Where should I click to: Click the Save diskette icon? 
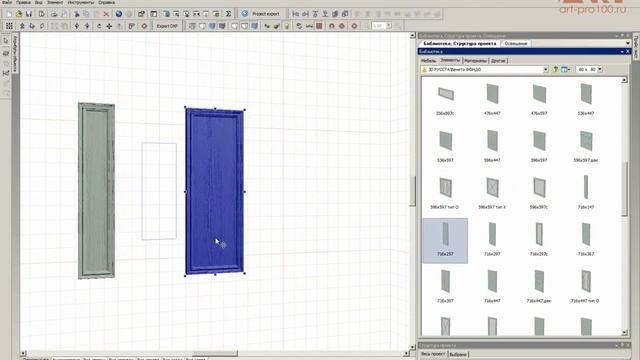(x=29, y=14)
